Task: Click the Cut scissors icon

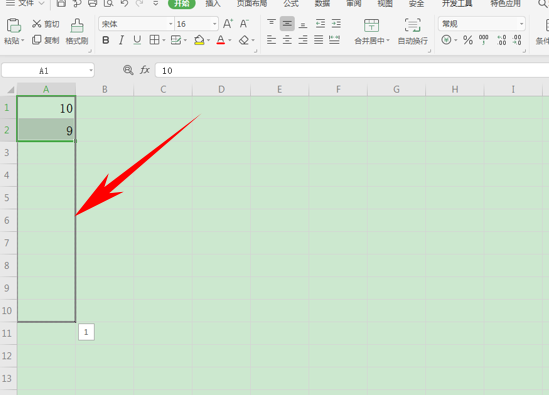Action: pyautogui.click(x=36, y=24)
